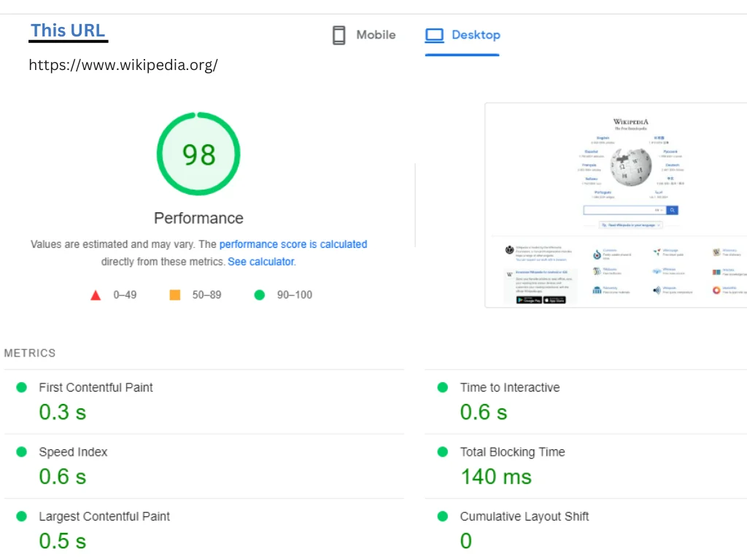The width and height of the screenshot is (747, 560).
Task: Select the Time to Interactive label
Action: coord(510,388)
